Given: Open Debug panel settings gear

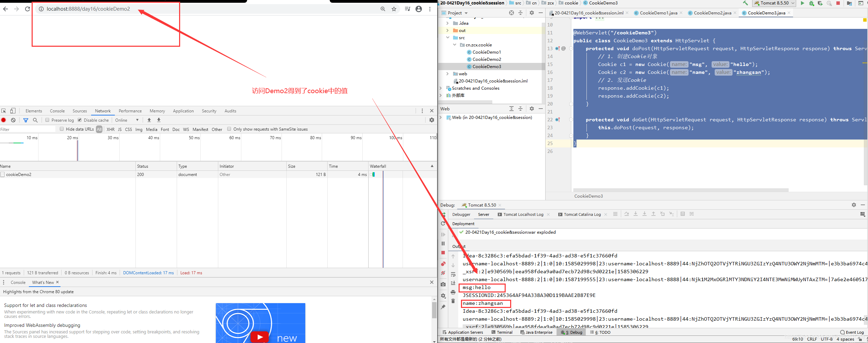Looking at the screenshot, I should point(854,205).
